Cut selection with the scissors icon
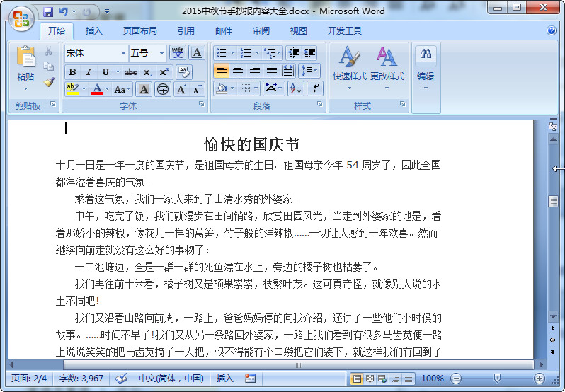This screenshot has width=565, height=392. coord(49,51)
